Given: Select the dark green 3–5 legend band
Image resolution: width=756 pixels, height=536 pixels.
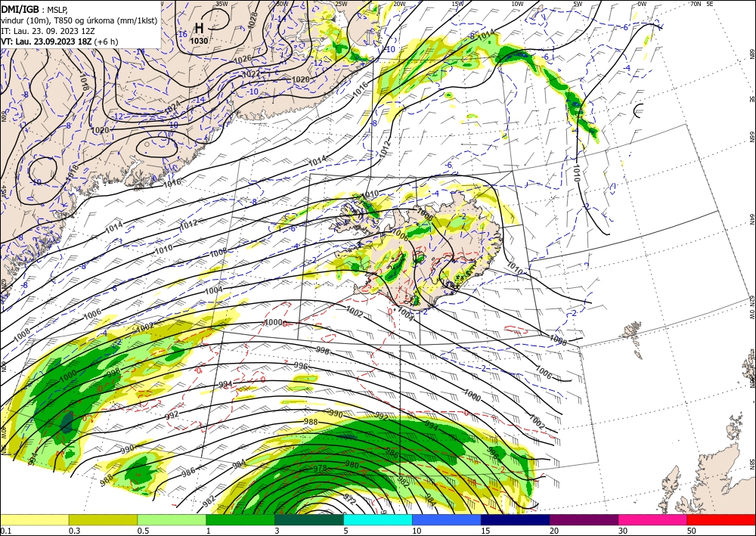Looking at the screenshot, I should pos(309,519).
